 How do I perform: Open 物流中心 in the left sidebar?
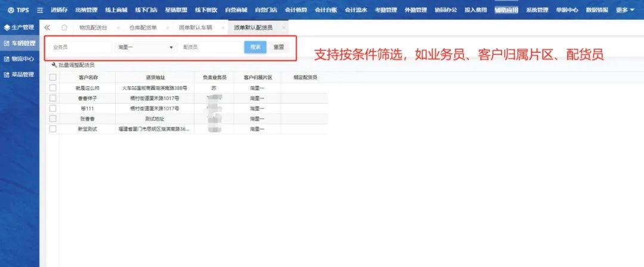coord(19,59)
